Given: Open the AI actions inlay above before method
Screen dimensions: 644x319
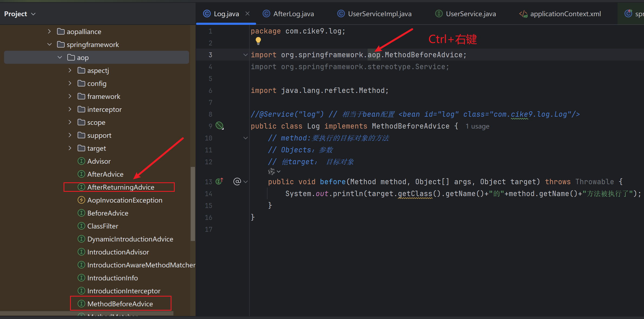Looking at the screenshot, I should pos(274,172).
